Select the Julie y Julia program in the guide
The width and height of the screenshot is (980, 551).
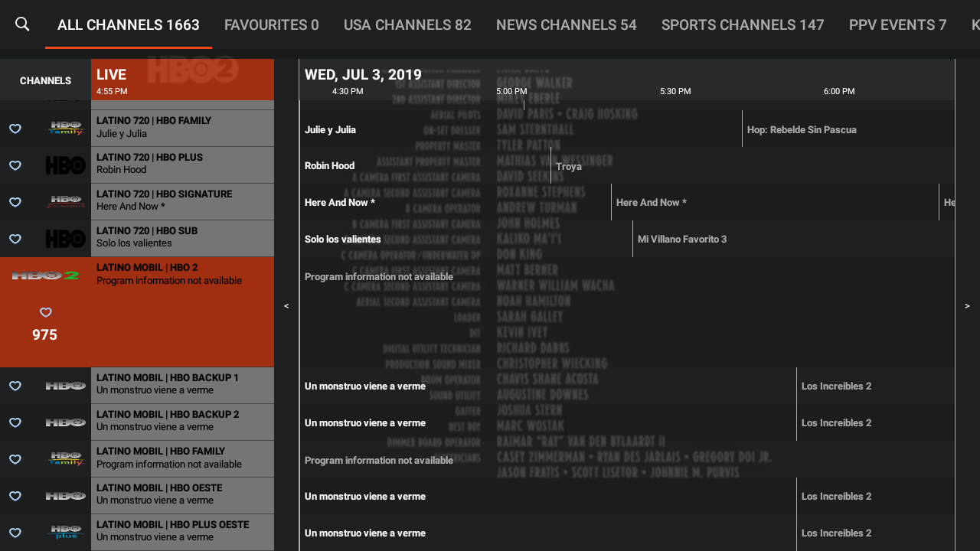coord(459,129)
